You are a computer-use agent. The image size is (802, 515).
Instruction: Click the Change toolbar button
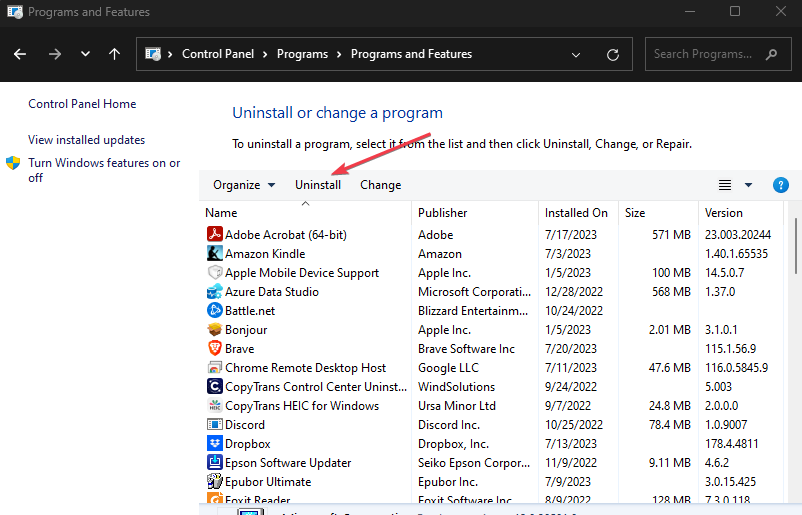[381, 185]
